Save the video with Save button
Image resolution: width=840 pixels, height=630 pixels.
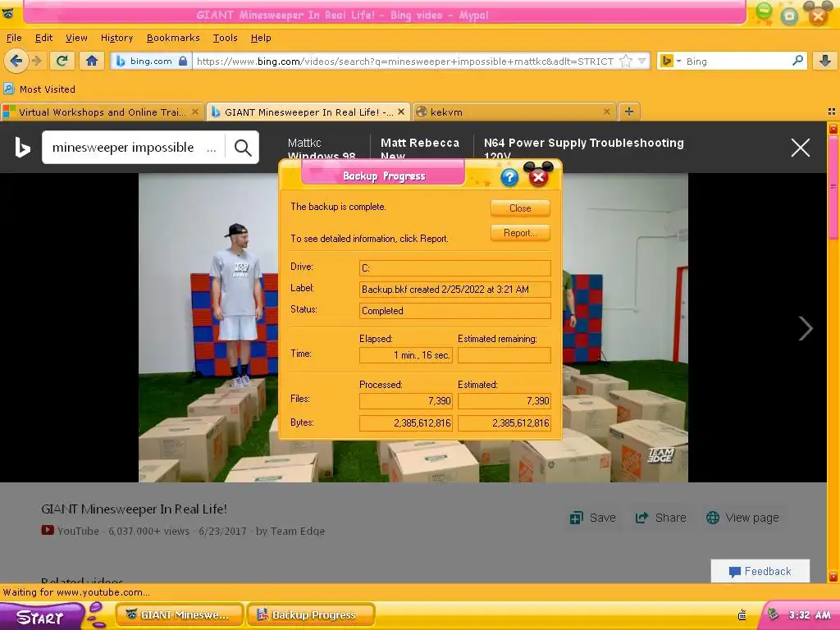pos(593,518)
